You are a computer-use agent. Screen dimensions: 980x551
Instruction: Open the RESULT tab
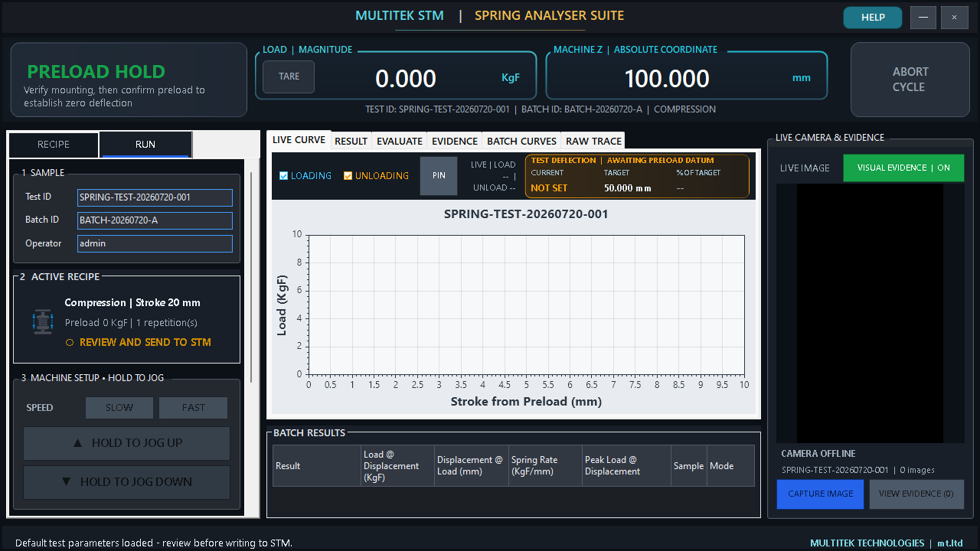pyautogui.click(x=351, y=141)
